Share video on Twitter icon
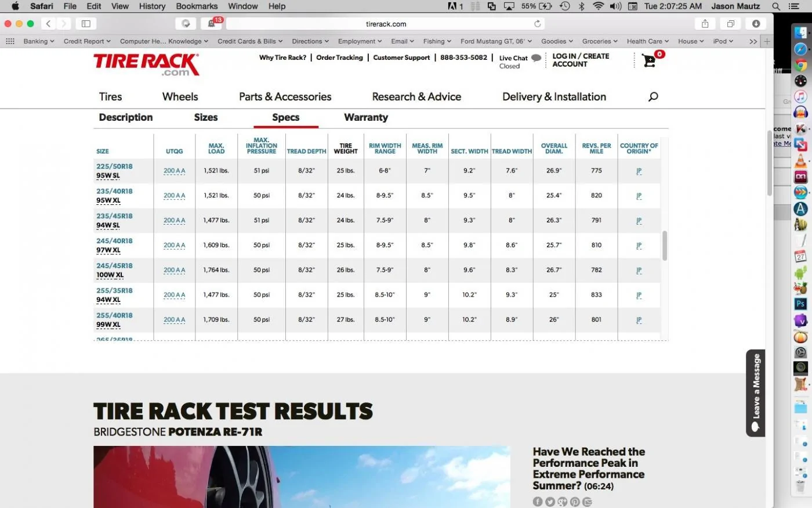This screenshot has width=812, height=508. tap(550, 502)
